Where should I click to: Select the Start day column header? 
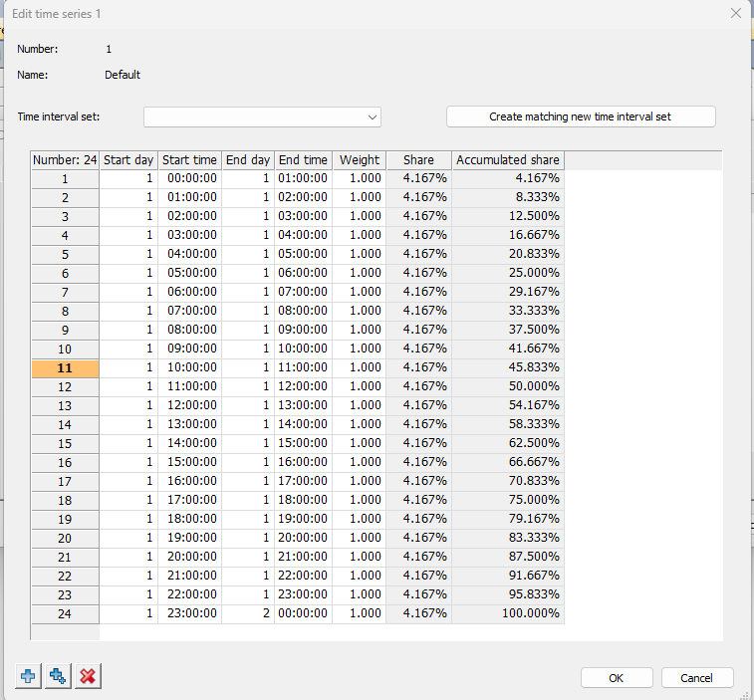tap(128, 160)
